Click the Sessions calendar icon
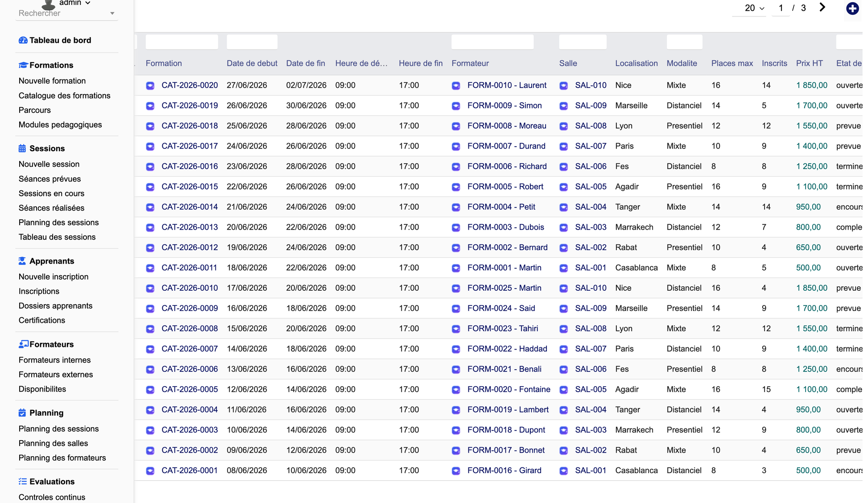Viewport: 868px width, 503px height. 22,148
